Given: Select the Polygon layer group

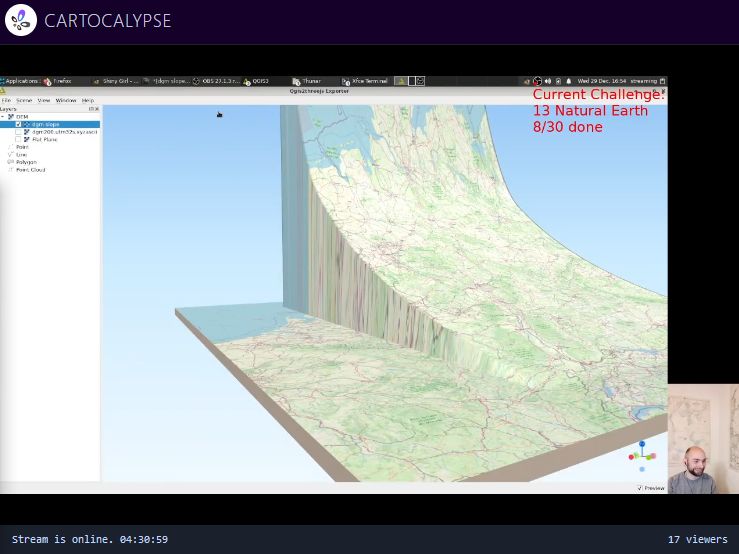Looking at the screenshot, I should click(x=25, y=162).
